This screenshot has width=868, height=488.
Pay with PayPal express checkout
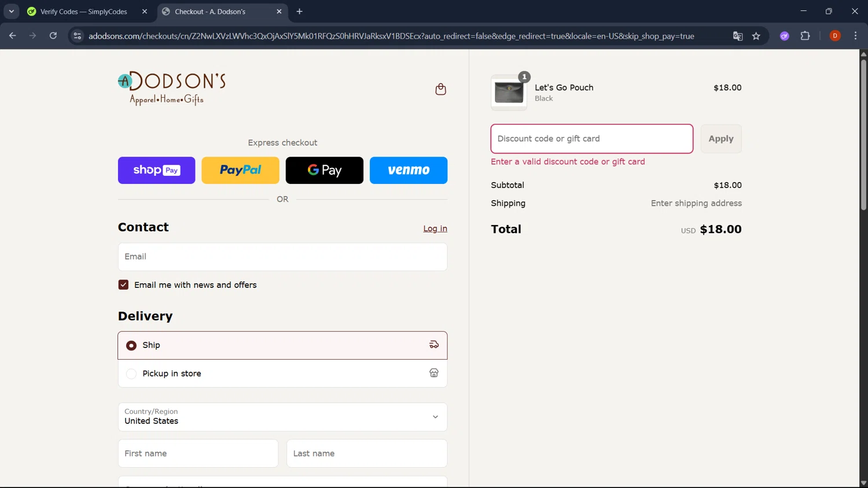coord(240,170)
